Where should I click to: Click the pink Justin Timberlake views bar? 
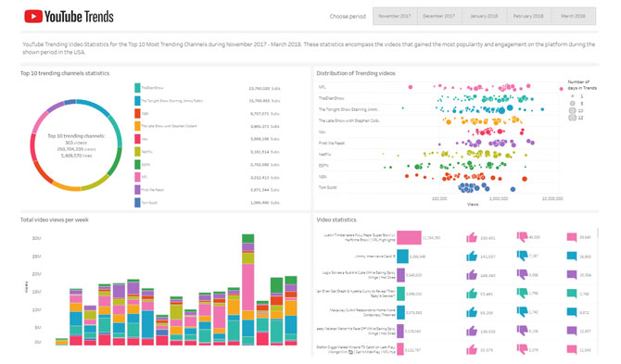(409, 237)
